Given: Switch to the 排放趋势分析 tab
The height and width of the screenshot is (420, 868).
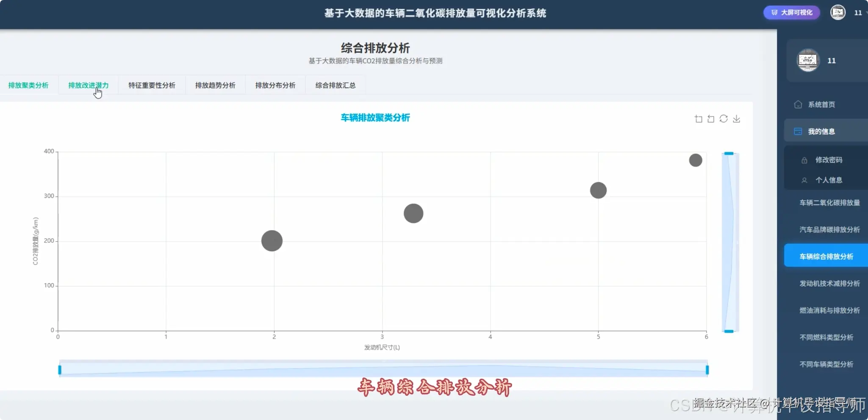Looking at the screenshot, I should [215, 85].
